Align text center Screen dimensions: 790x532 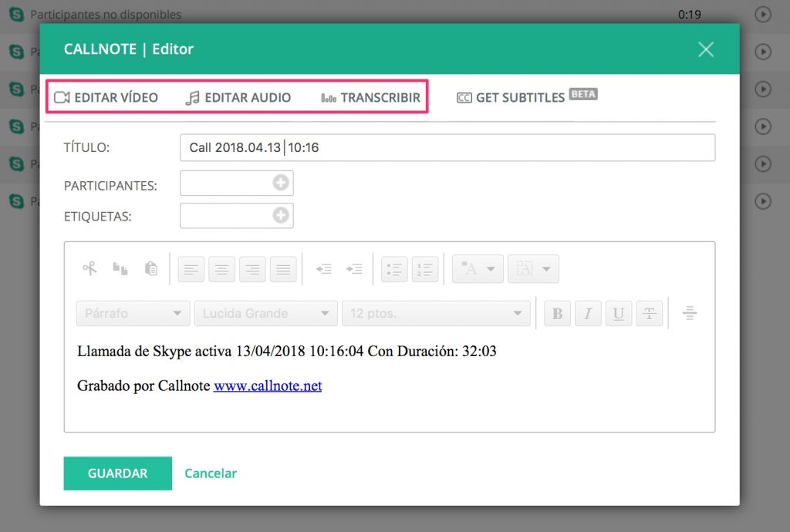[x=221, y=269]
